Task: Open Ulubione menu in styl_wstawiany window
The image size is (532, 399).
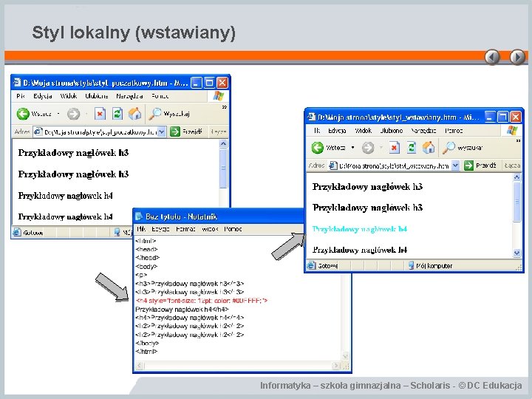Action: (392, 131)
